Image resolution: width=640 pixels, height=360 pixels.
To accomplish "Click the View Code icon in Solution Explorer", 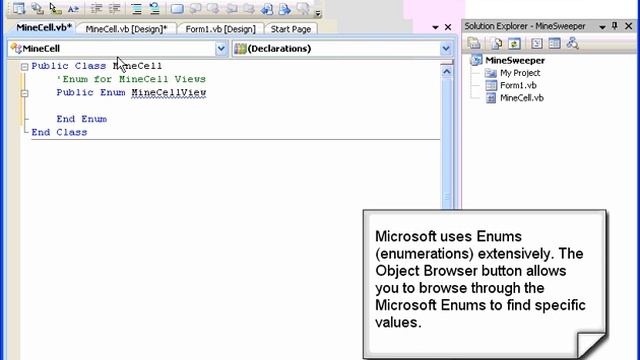I will tap(537, 43).
